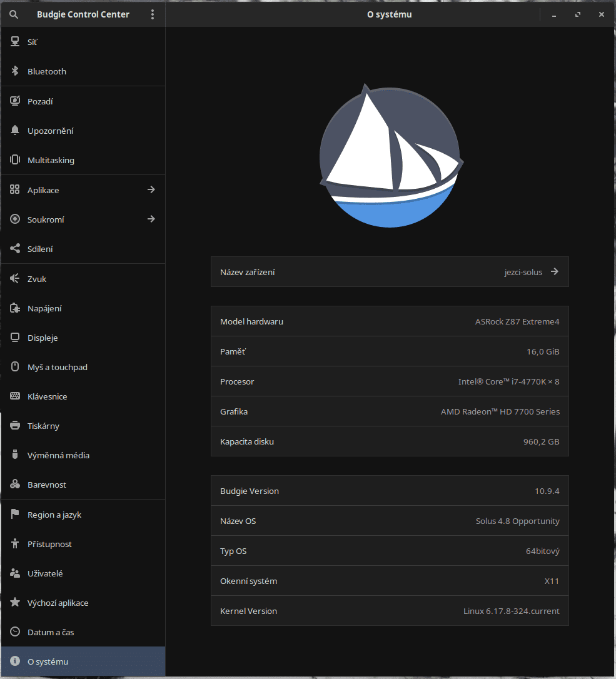This screenshot has width=616, height=679.
Task: Click the Název zařízení row
Action: (x=390, y=272)
